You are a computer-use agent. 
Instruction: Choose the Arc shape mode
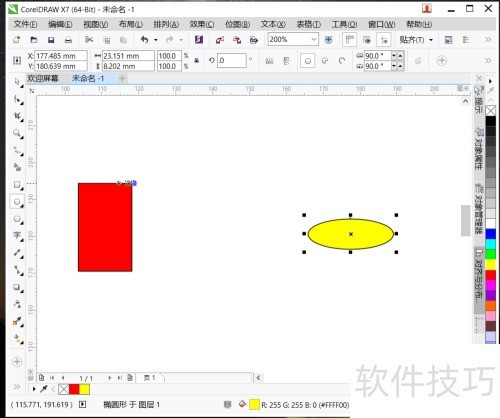pos(342,61)
